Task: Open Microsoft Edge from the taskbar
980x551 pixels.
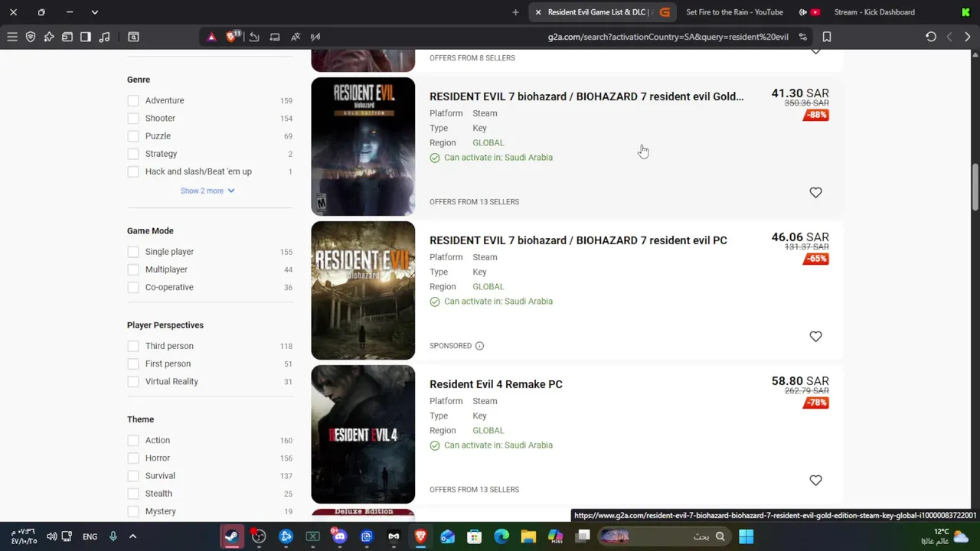Action: pyautogui.click(x=501, y=536)
